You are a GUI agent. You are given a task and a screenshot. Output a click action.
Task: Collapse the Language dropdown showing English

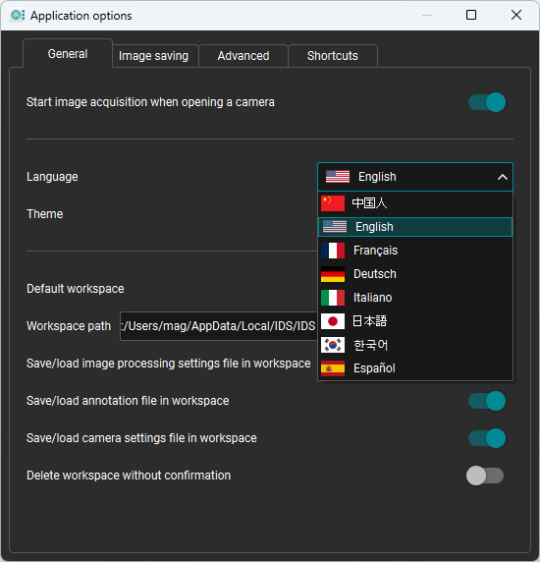click(x=415, y=177)
